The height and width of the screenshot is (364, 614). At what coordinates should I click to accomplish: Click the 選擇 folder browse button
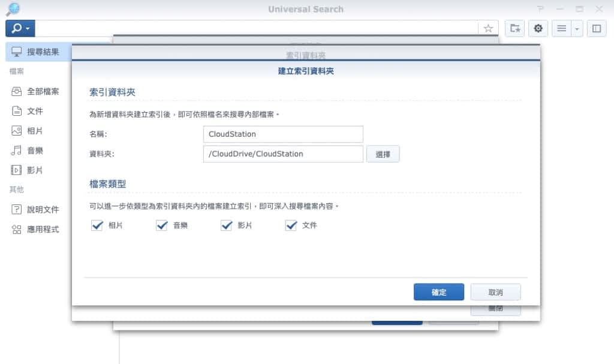383,154
